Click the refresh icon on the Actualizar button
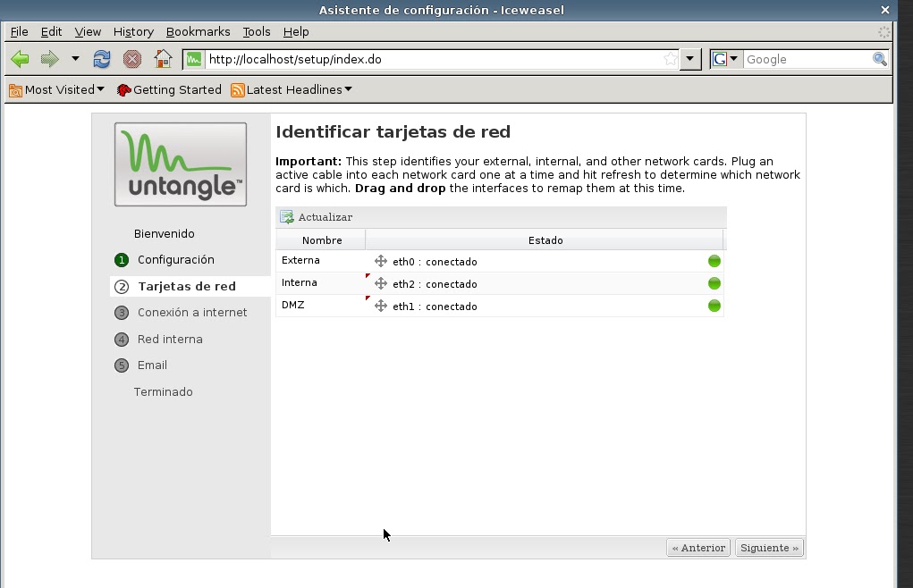Viewport: 913px width, 588px height. pos(286,216)
